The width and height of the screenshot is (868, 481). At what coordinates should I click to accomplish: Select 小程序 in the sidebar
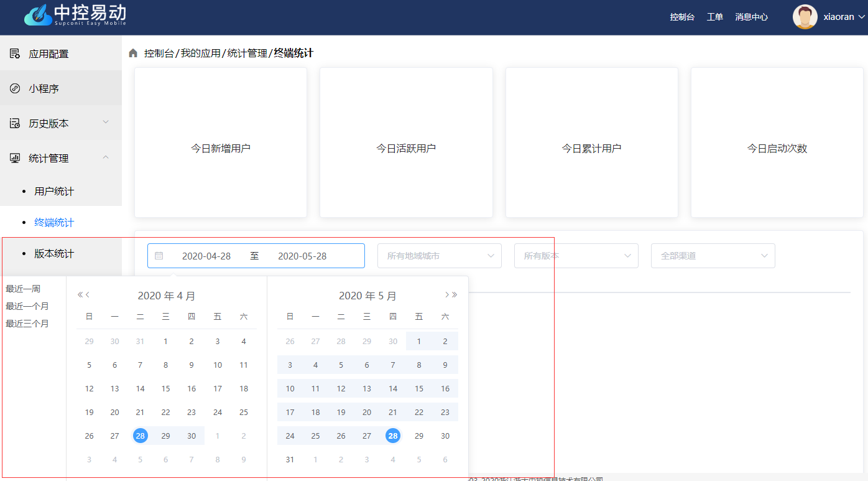(61, 88)
